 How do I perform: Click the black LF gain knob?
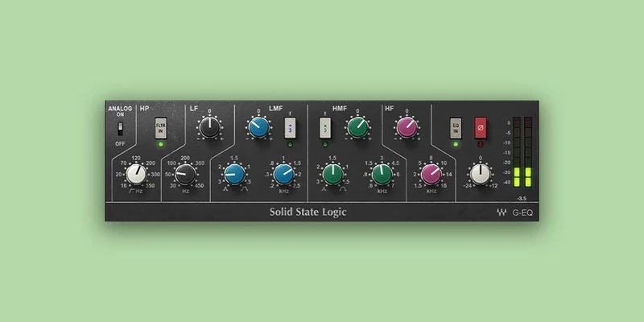(209, 127)
